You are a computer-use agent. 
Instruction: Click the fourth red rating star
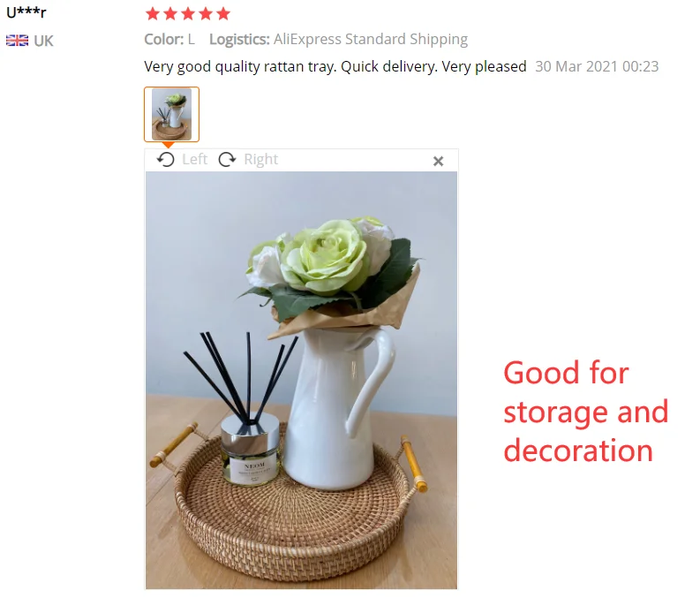pyautogui.click(x=206, y=14)
